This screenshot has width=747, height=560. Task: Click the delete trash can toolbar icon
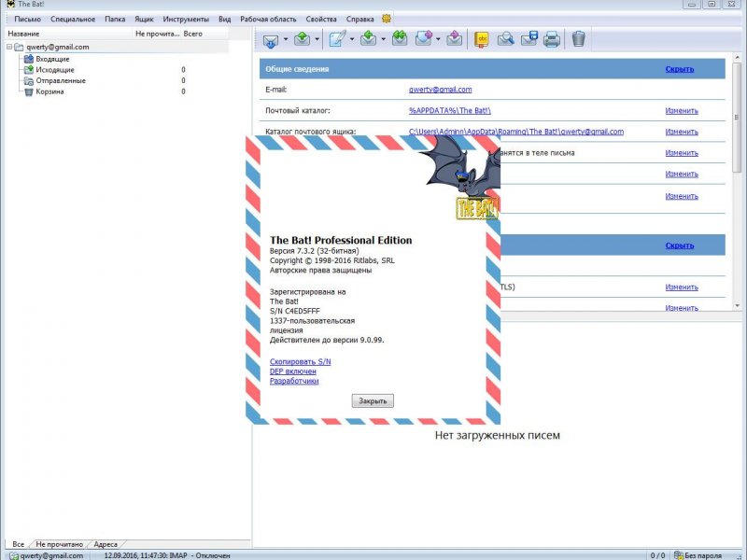578,39
